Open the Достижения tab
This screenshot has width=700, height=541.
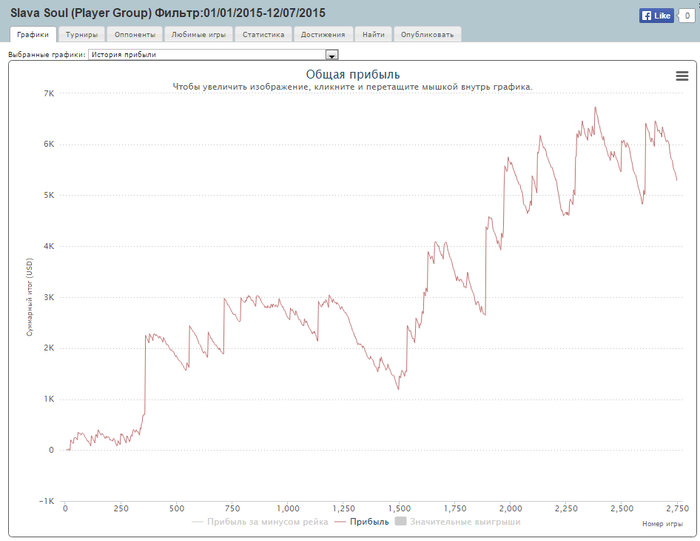(323, 34)
